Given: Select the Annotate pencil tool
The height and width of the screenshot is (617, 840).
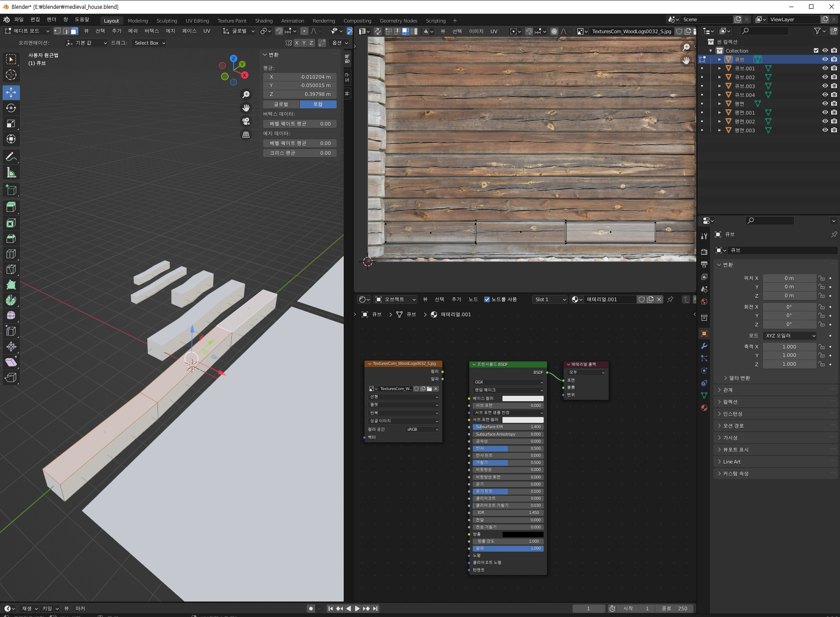Looking at the screenshot, I should coord(11,157).
